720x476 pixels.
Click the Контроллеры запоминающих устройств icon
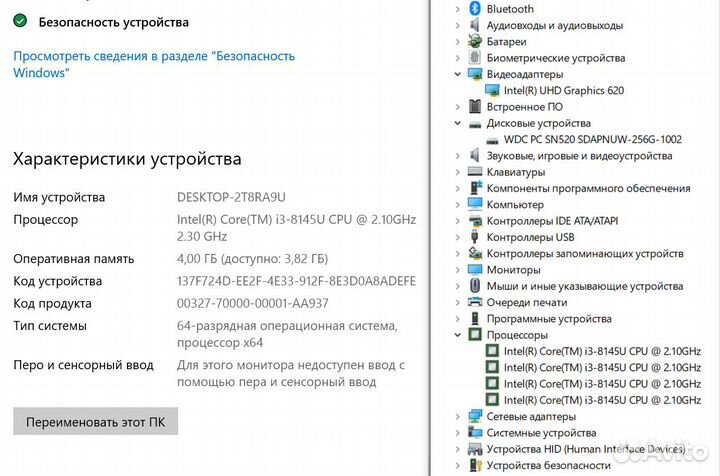[475, 253]
